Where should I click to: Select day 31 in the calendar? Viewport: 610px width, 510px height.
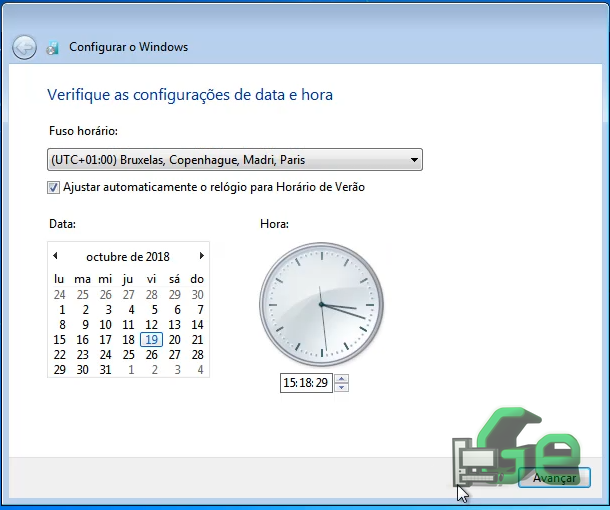pyautogui.click(x=105, y=370)
